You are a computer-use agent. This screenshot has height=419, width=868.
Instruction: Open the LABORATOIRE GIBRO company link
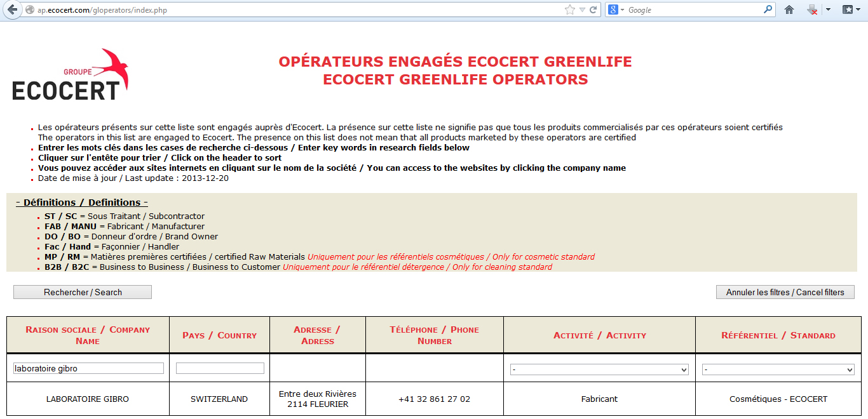point(88,399)
